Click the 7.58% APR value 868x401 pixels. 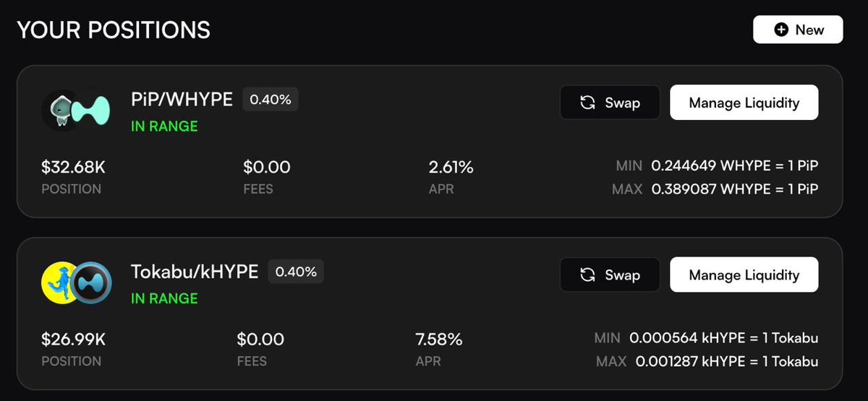pyautogui.click(x=438, y=339)
